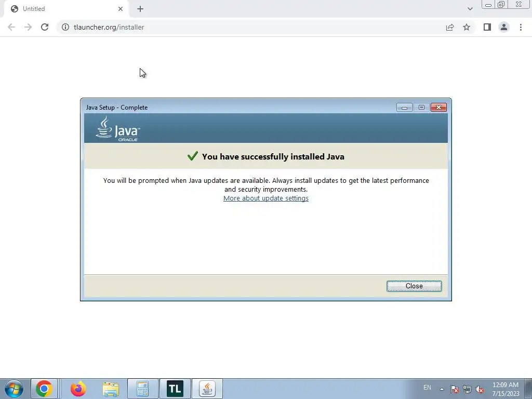Go back in Chrome history
The image size is (532, 399).
tap(11, 27)
